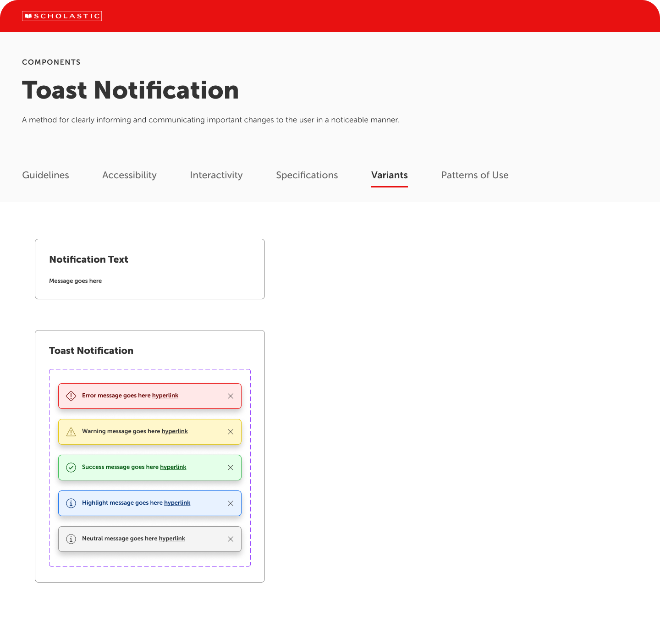
Task: Open the Guidelines tab
Action: pyautogui.click(x=45, y=175)
